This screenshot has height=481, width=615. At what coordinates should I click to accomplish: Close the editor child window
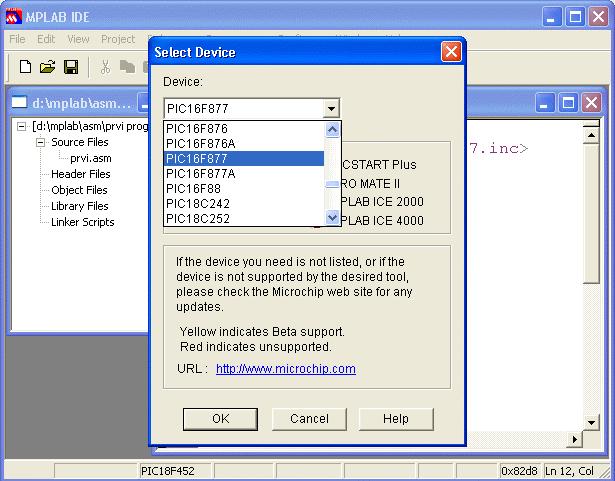[591, 103]
